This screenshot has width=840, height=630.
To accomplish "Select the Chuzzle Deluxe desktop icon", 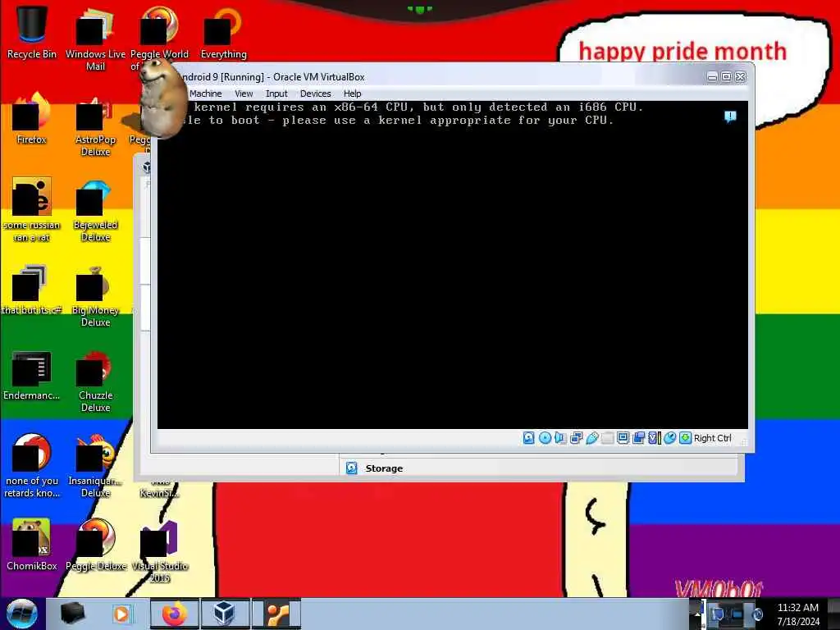I will [95, 381].
